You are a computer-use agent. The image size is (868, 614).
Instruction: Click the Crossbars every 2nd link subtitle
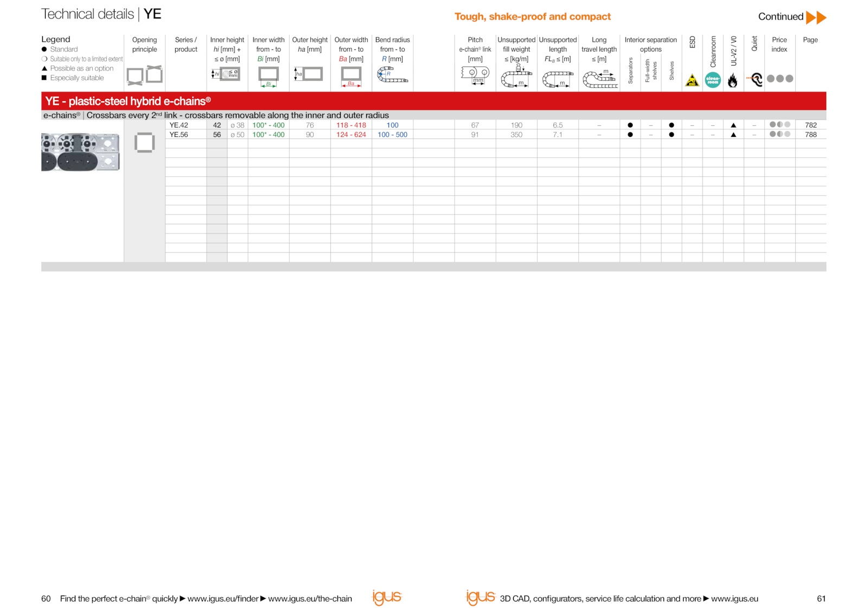pos(238,115)
